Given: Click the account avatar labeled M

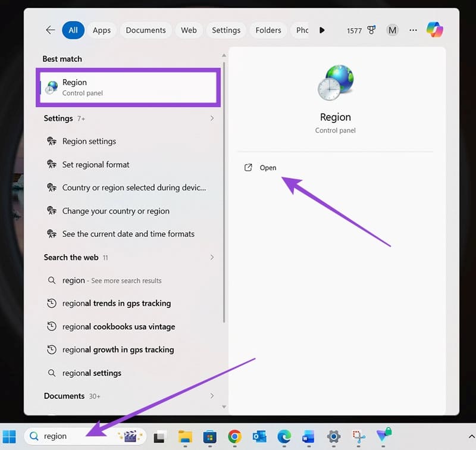Looking at the screenshot, I should (392, 30).
